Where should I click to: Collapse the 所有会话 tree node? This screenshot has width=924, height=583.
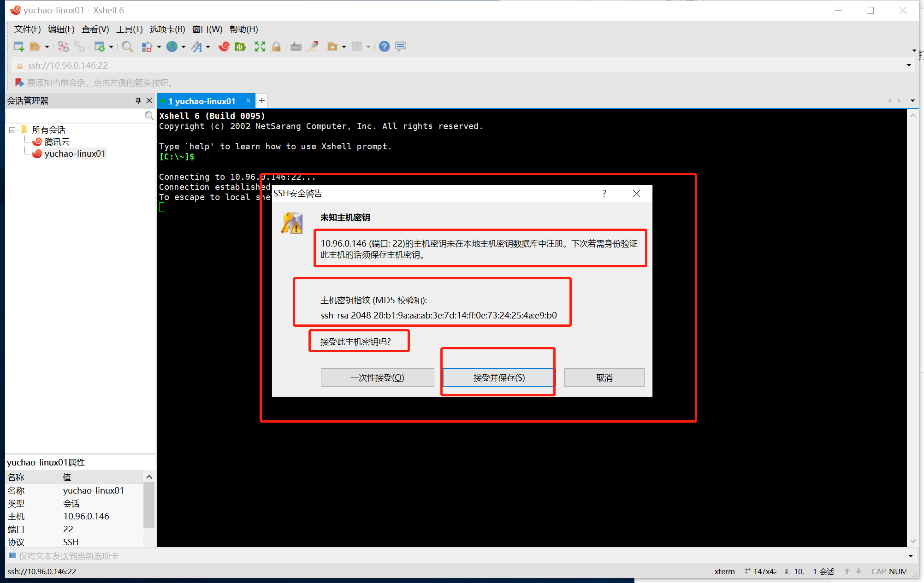click(12, 130)
